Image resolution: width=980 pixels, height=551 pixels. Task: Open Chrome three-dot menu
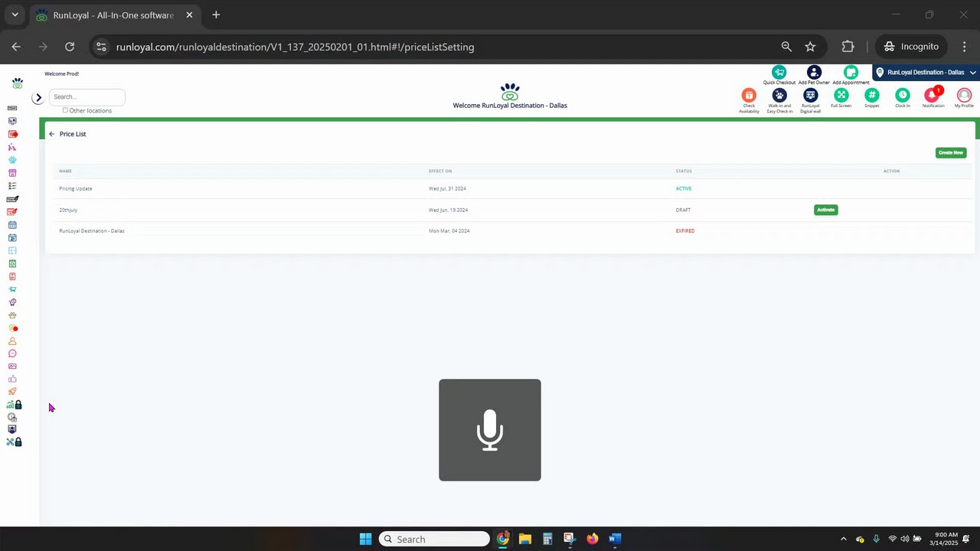964,47
